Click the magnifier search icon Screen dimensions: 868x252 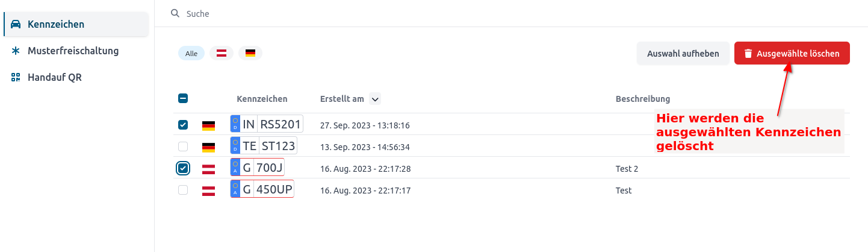tap(175, 13)
